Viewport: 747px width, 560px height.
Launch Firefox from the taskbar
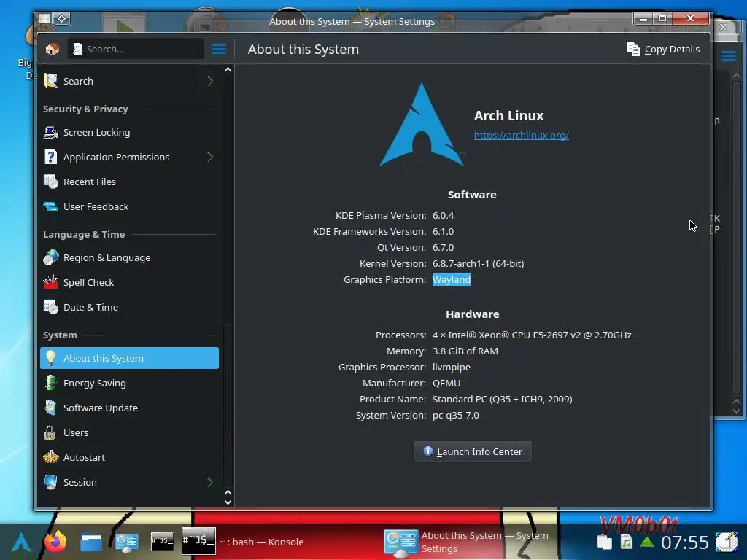point(55,542)
